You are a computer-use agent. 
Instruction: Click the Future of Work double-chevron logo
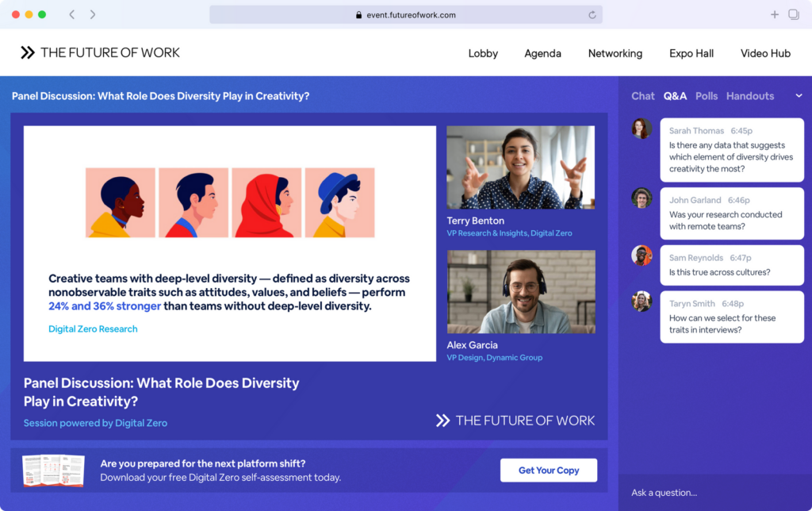(27, 52)
